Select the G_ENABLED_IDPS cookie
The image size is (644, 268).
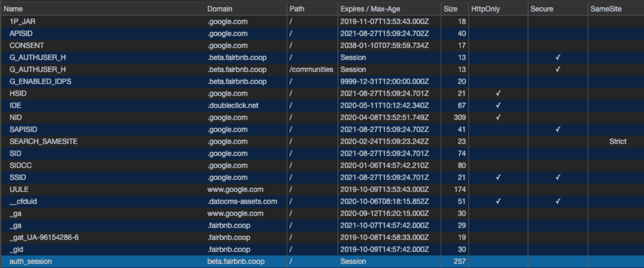point(40,81)
